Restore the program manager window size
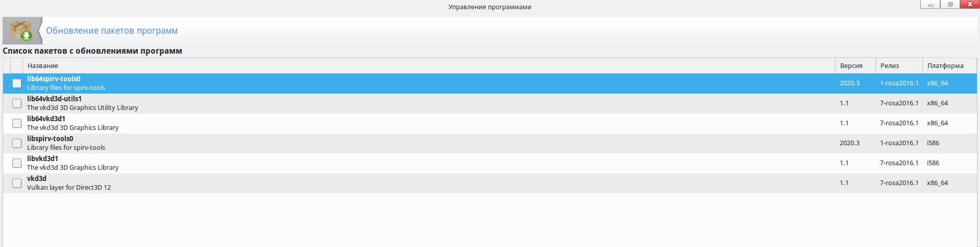The height and width of the screenshot is (247, 980). tap(950, 5)
